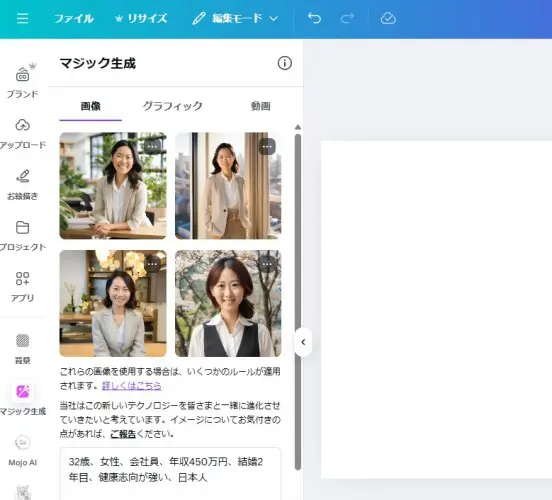Open the hamburger main menu
The image size is (552, 500).
point(23,18)
